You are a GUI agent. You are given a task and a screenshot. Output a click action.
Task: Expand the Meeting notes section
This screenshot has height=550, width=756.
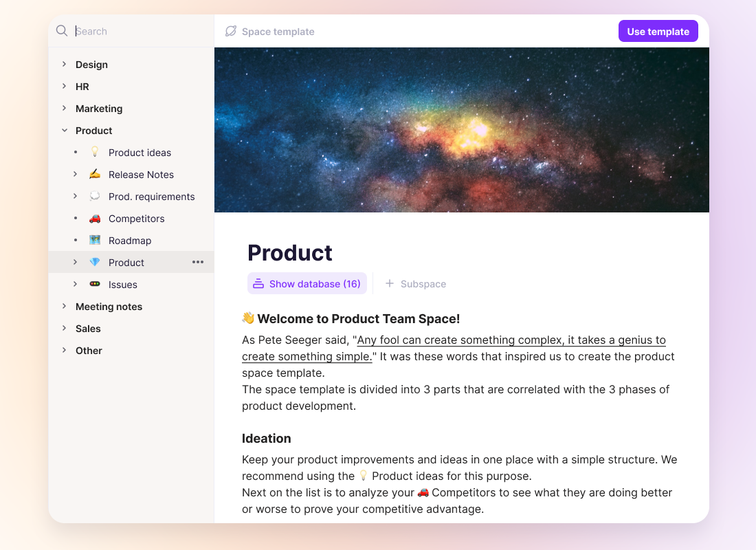(x=64, y=307)
